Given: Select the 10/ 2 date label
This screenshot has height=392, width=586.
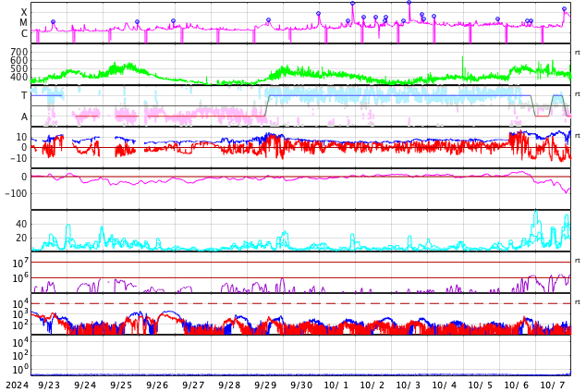Looking at the screenshot, I should tap(372, 386).
